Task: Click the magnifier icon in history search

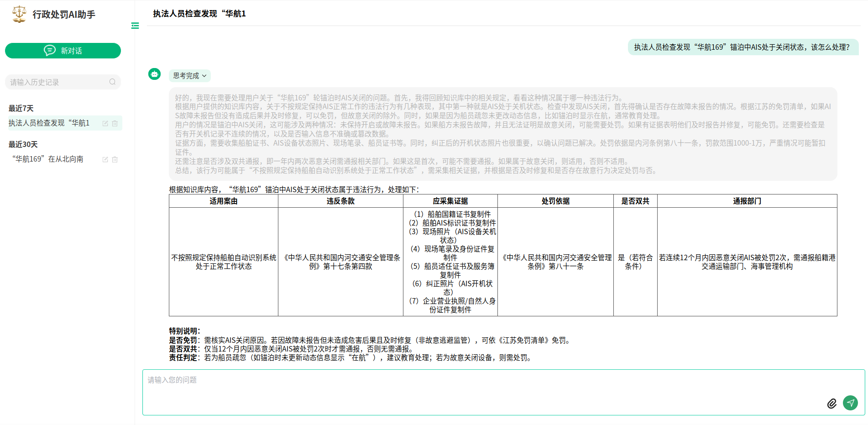Action: click(112, 82)
